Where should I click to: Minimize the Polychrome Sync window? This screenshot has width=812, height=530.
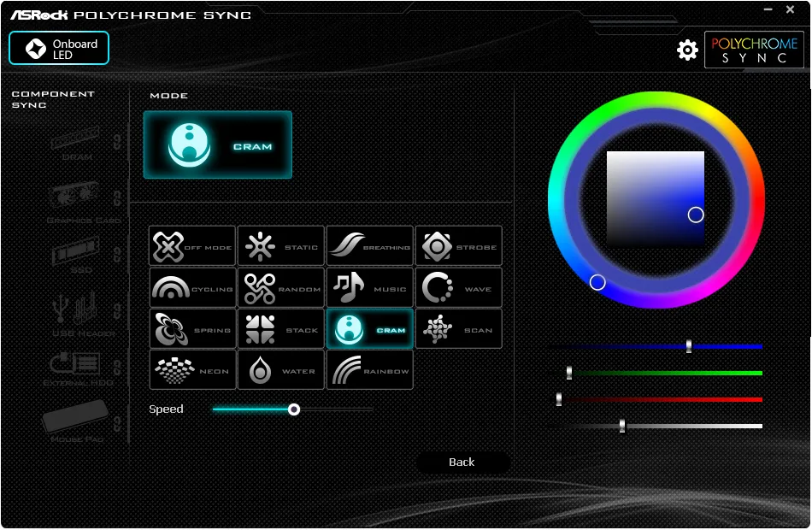click(x=768, y=9)
